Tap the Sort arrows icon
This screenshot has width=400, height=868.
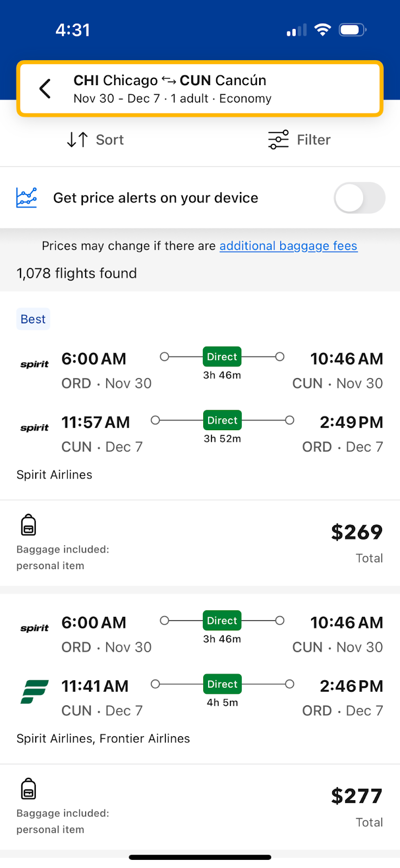click(77, 140)
